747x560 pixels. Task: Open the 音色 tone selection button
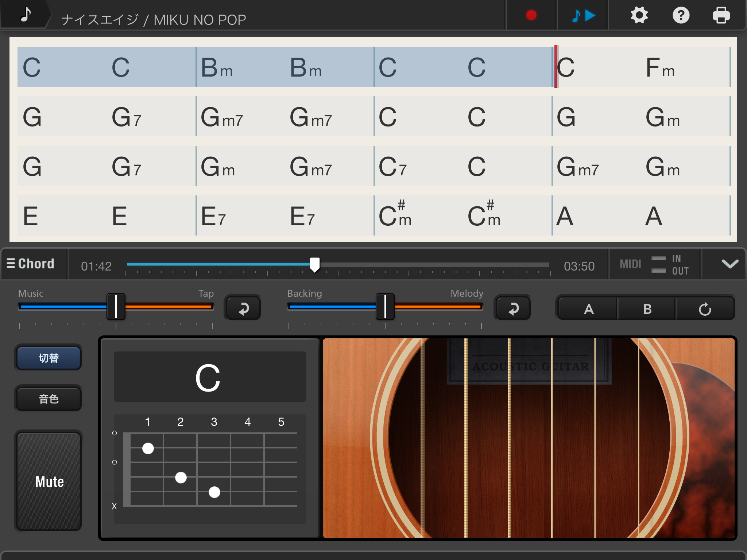(x=49, y=399)
